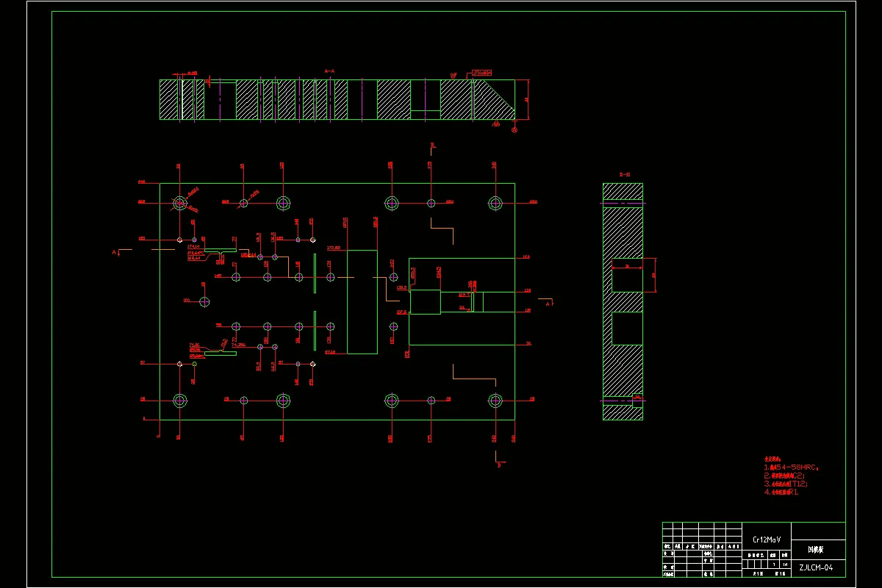Click the A-A section view label

(329, 71)
